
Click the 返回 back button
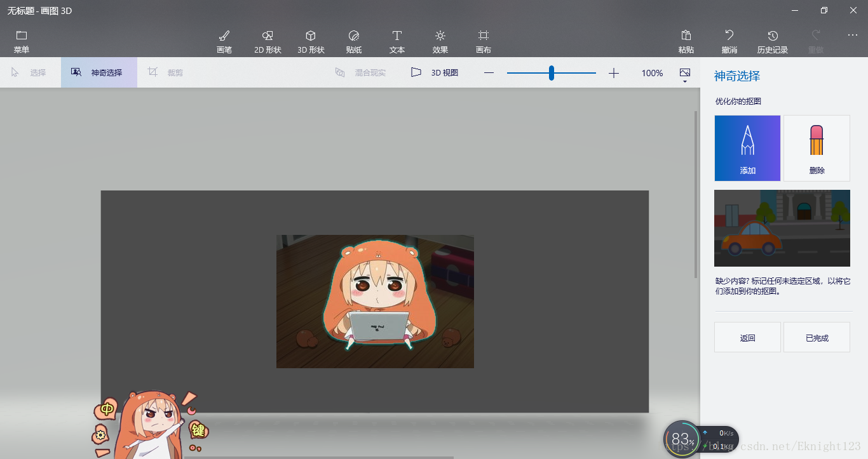pos(747,337)
